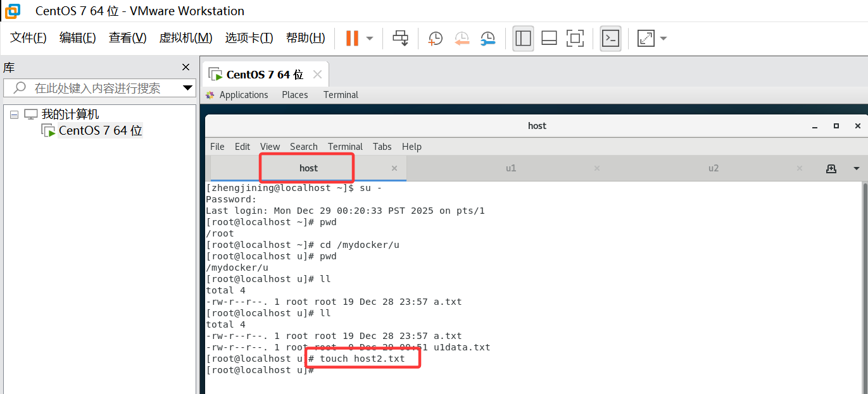Show the console view
The image size is (868, 394).
(610, 39)
